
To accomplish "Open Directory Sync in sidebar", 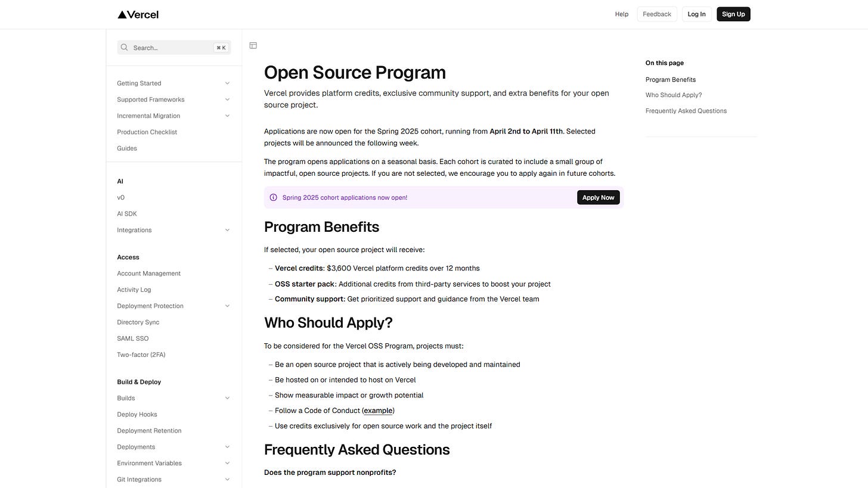I will click(x=138, y=322).
